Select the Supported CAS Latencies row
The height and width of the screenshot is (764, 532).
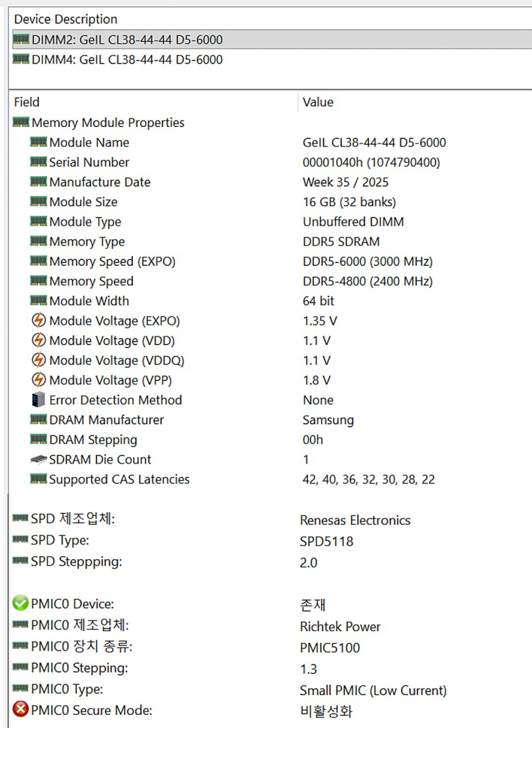(x=119, y=479)
